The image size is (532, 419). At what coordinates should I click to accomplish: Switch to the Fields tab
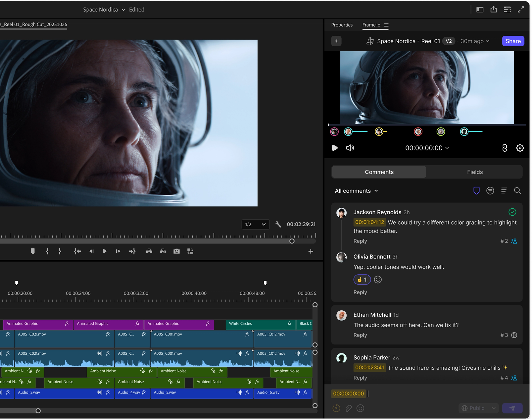pyautogui.click(x=474, y=172)
